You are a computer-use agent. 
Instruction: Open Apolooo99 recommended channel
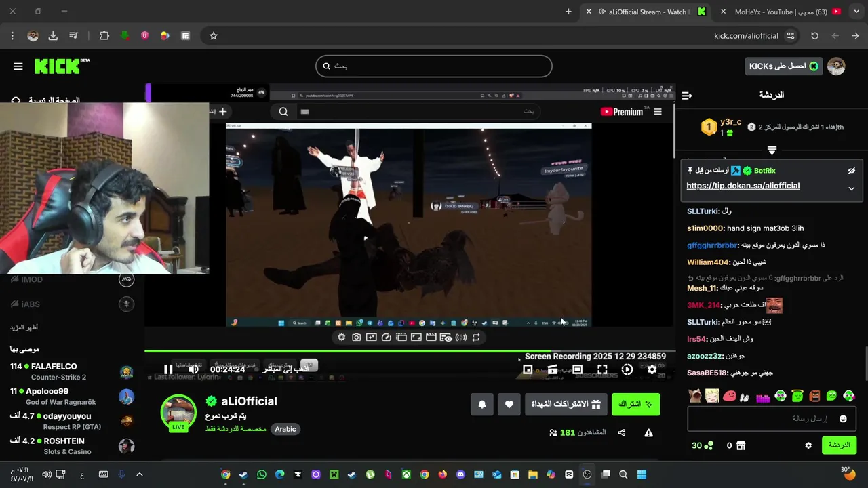[72, 396]
